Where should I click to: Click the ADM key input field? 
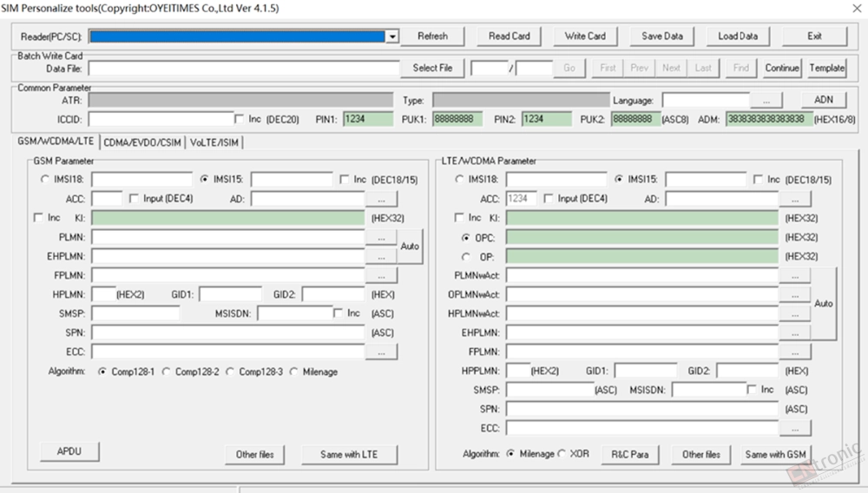click(769, 119)
